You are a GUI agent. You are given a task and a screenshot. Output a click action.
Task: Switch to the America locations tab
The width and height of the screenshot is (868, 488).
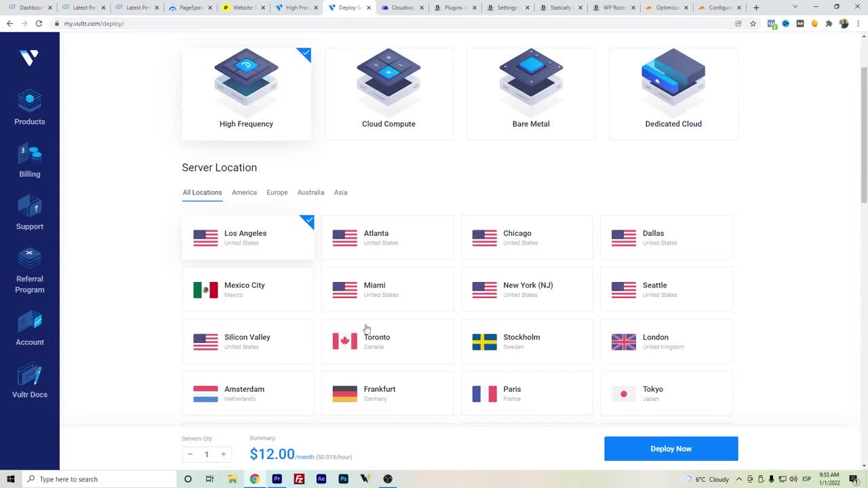coord(244,192)
